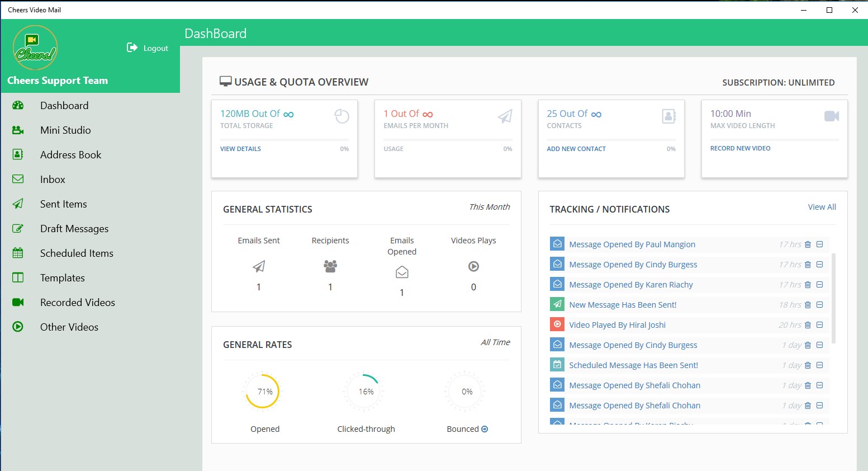Click This Month label in General Statistics
The width and height of the screenshot is (868, 471).
490,207
